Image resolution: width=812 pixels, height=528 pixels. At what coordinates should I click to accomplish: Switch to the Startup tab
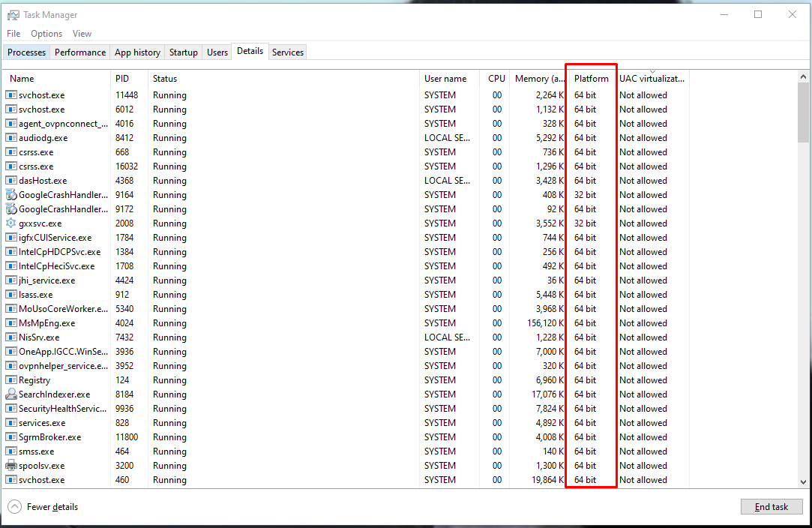184,52
